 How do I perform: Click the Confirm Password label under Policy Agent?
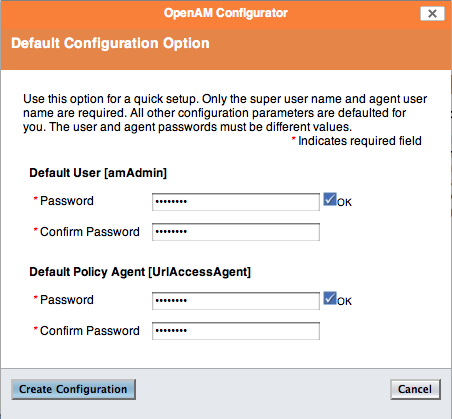point(90,331)
